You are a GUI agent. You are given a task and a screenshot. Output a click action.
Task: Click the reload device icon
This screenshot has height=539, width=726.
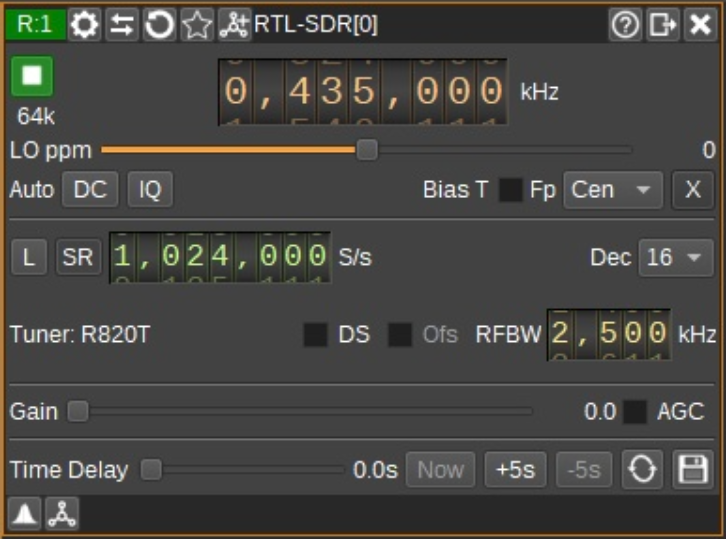pos(159,24)
